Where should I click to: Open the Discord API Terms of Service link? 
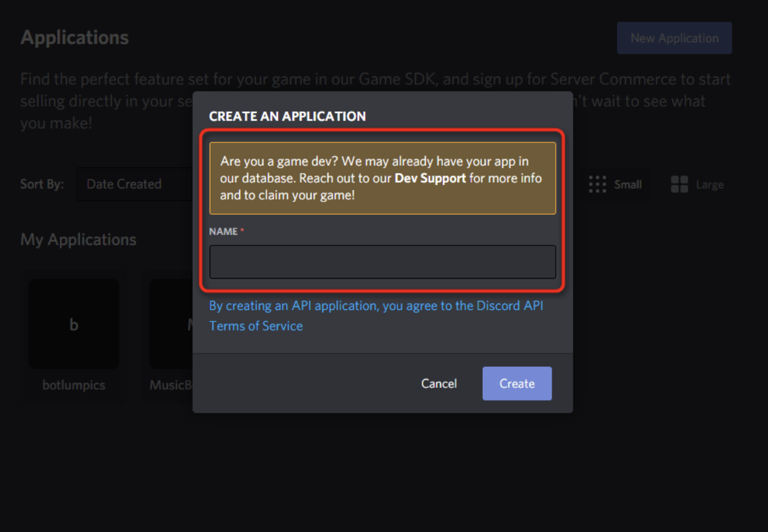(x=376, y=315)
